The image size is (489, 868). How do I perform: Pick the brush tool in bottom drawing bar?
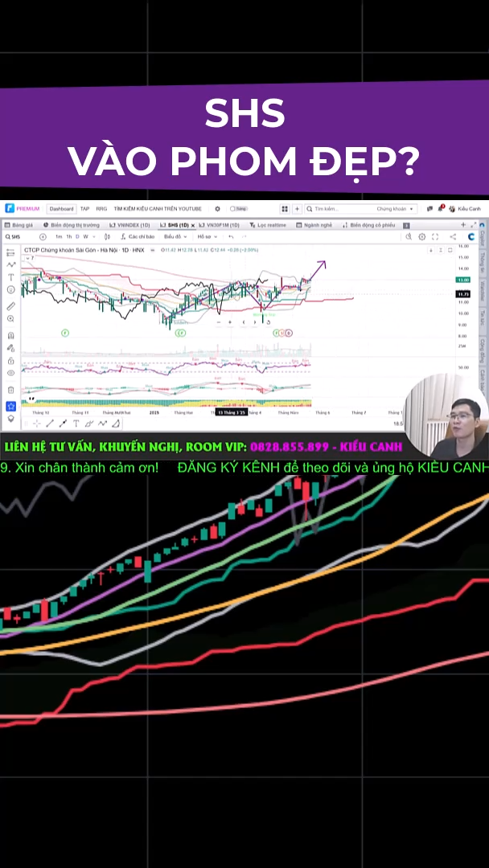88,424
